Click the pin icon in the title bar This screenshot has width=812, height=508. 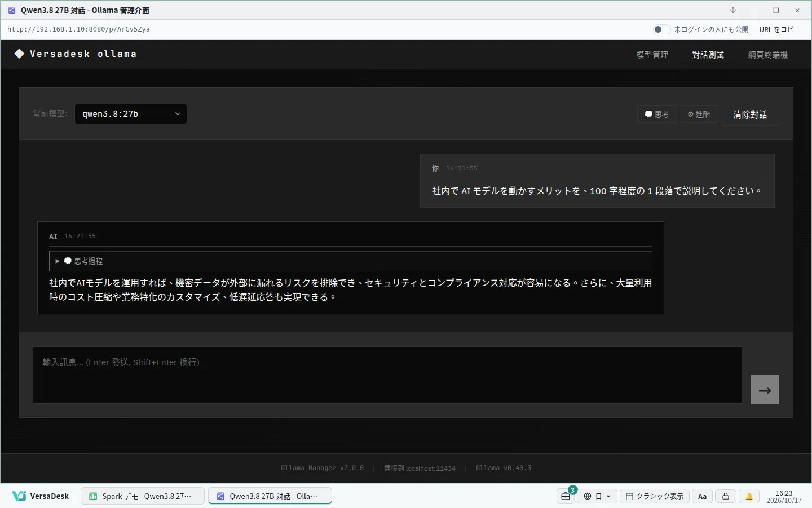[x=733, y=10]
